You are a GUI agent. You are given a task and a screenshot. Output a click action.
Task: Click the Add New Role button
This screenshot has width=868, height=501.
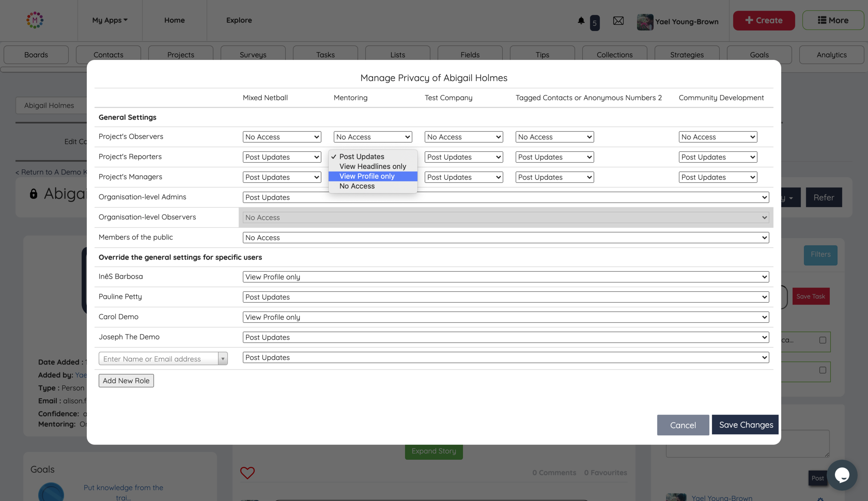click(x=126, y=381)
